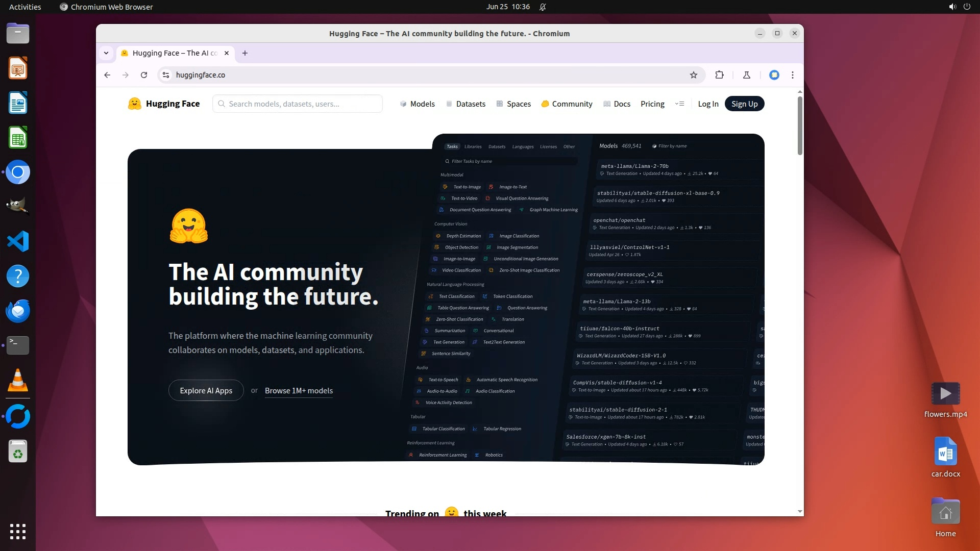Expand the tab search dropdown
The image size is (980, 551).
point(106,53)
